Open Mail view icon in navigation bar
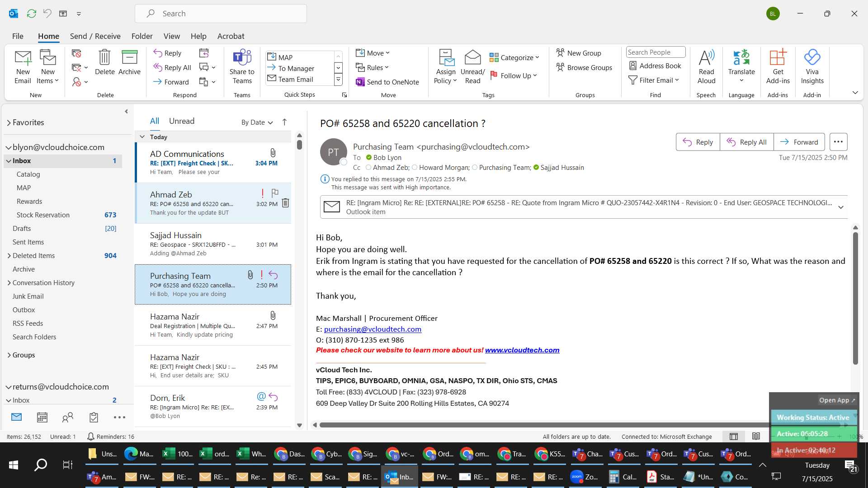868x488 pixels. (16, 417)
